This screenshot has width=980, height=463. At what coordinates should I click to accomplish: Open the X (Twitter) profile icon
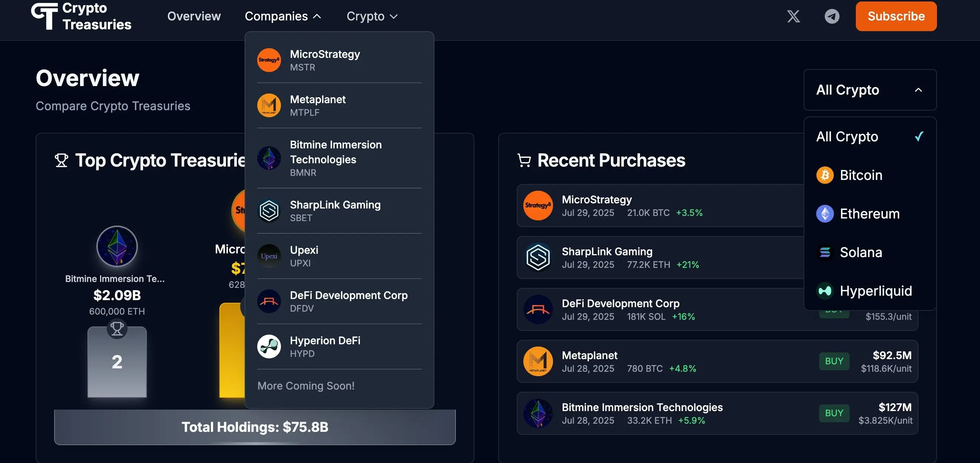[793, 16]
